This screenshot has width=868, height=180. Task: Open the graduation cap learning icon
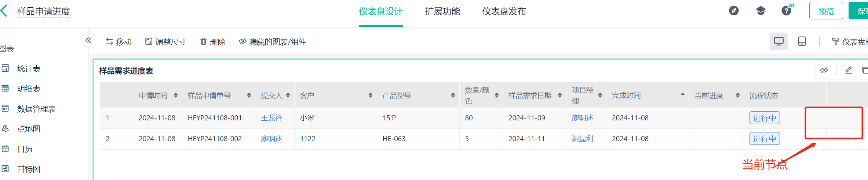[x=761, y=11]
